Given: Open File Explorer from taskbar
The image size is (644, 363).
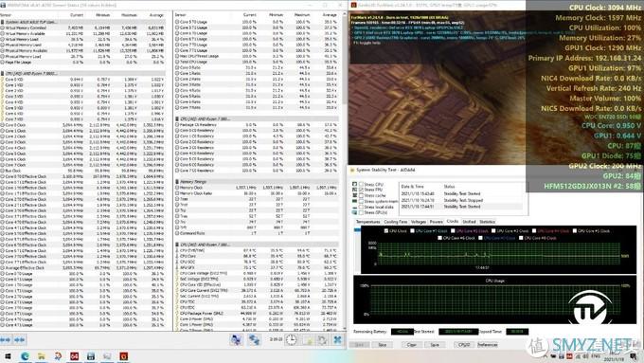Looking at the screenshot, I should pos(41,356).
